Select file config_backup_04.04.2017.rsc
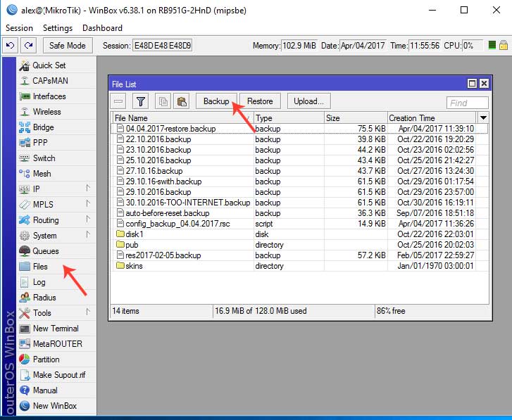Viewport: 512px width, 420px height. 299,224
